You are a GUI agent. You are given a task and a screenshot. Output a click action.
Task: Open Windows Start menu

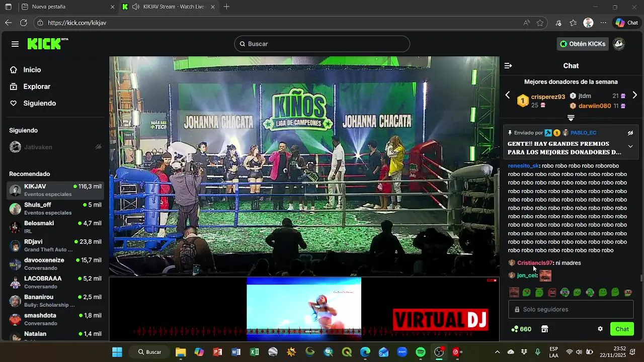pyautogui.click(x=117, y=352)
